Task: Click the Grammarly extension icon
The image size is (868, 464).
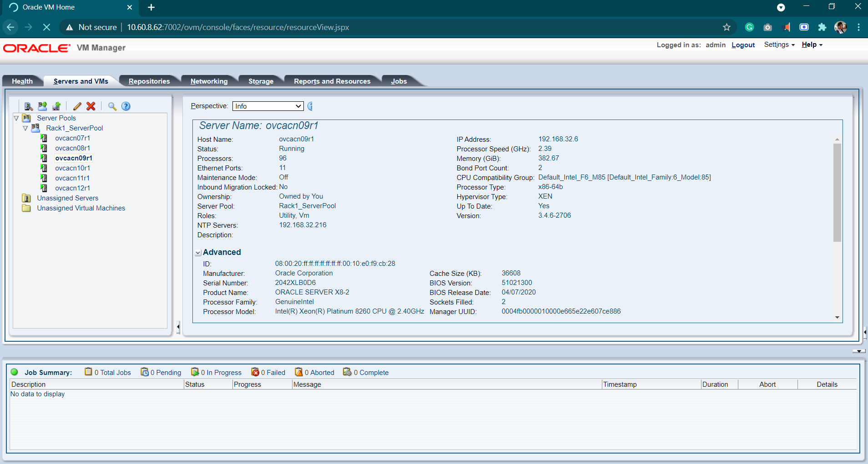Action: click(x=749, y=27)
